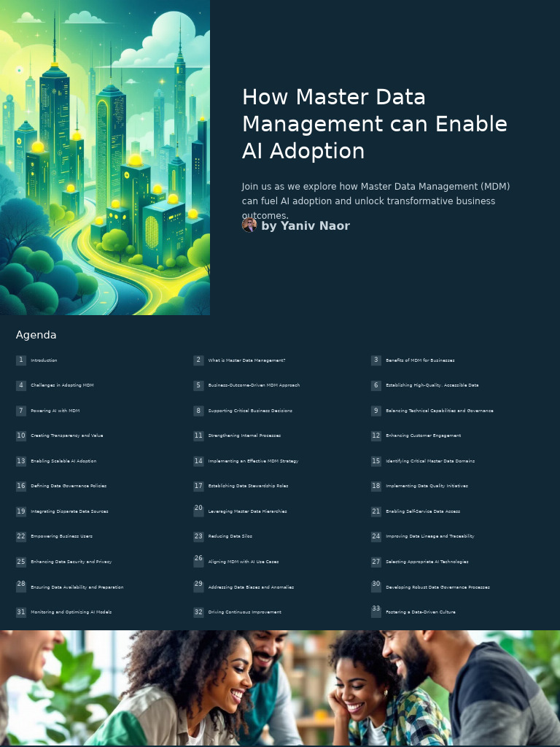Go to 'Identifying Critical Master Data Domains'
Screen dimensions: 560x747
pos(430,461)
